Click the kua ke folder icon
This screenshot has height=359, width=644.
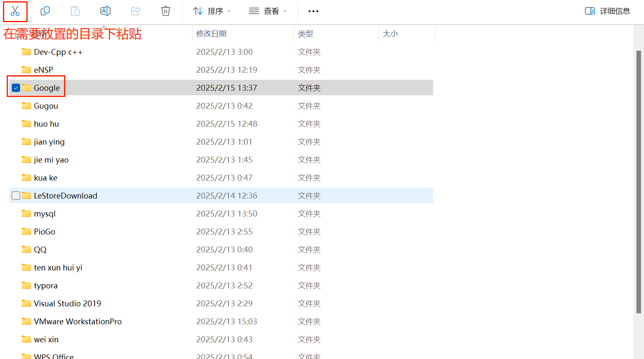[x=26, y=178]
